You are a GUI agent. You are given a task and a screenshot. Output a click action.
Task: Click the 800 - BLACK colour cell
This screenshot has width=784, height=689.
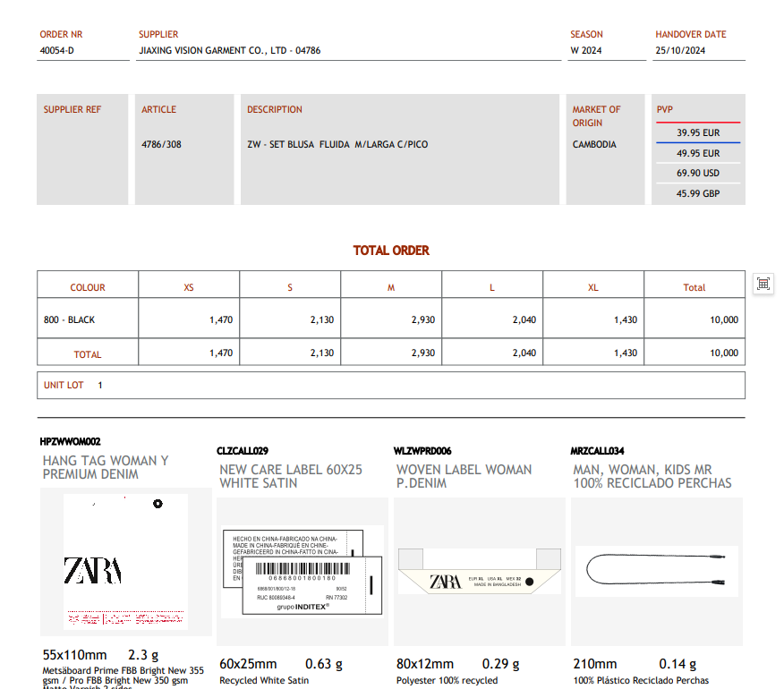[70, 319]
